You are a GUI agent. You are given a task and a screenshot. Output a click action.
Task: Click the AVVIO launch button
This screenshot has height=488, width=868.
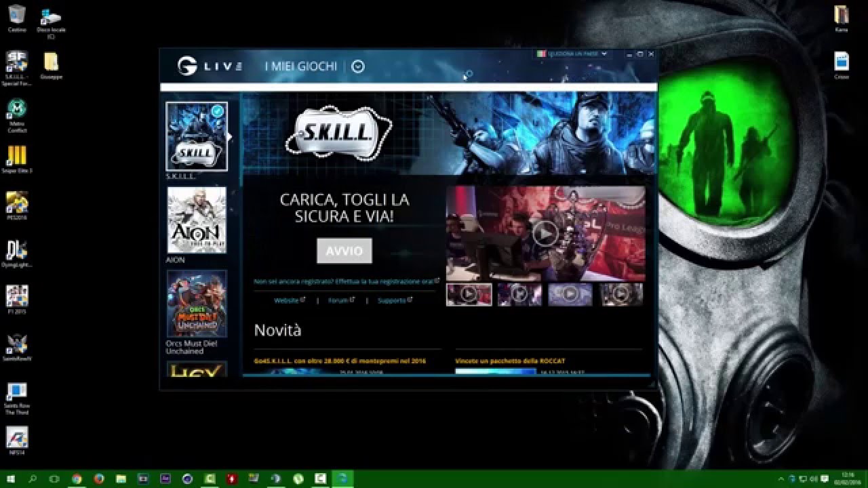pos(344,251)
